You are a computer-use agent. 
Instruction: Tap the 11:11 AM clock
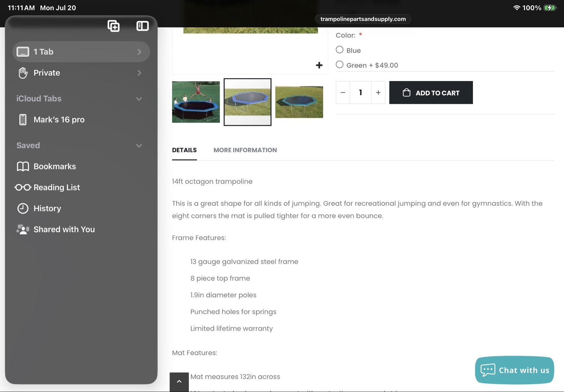(21, 8)
